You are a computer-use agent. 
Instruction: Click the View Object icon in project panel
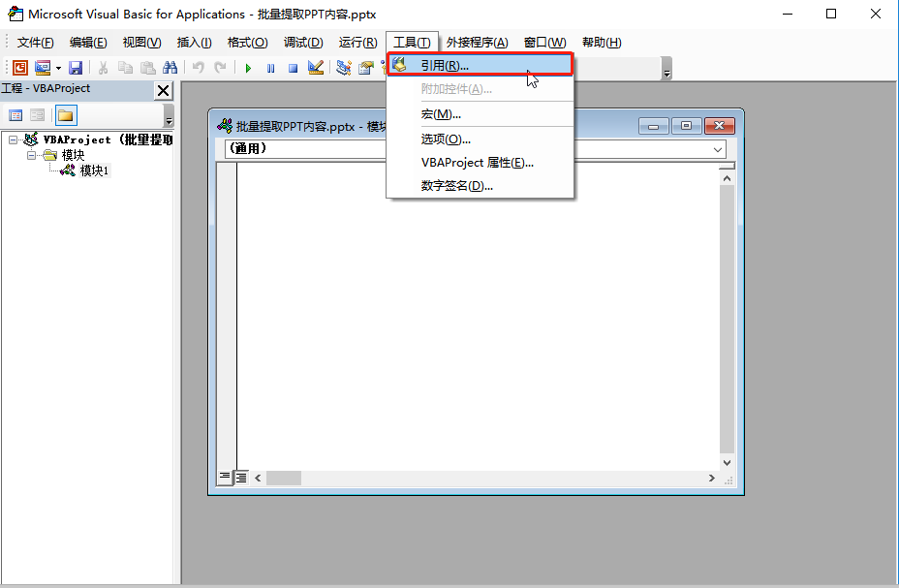pyautogui.click(x=37, y=116)
